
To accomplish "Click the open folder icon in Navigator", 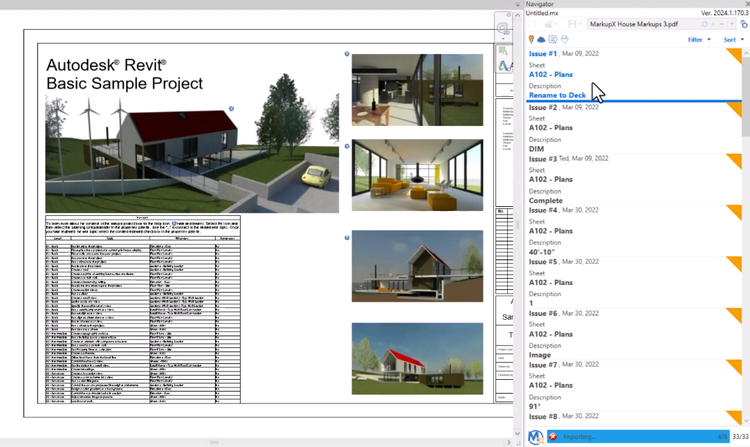I will [x=549, y=24].
